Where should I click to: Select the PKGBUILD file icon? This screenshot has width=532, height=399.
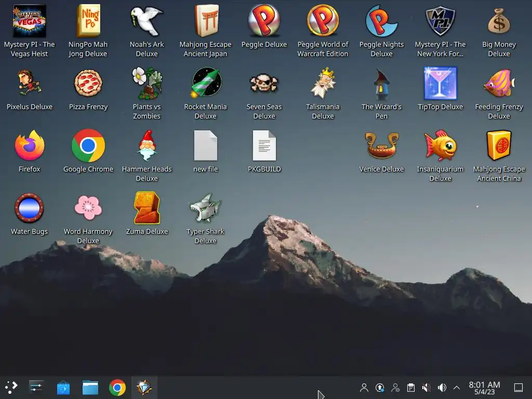(264, 145)
